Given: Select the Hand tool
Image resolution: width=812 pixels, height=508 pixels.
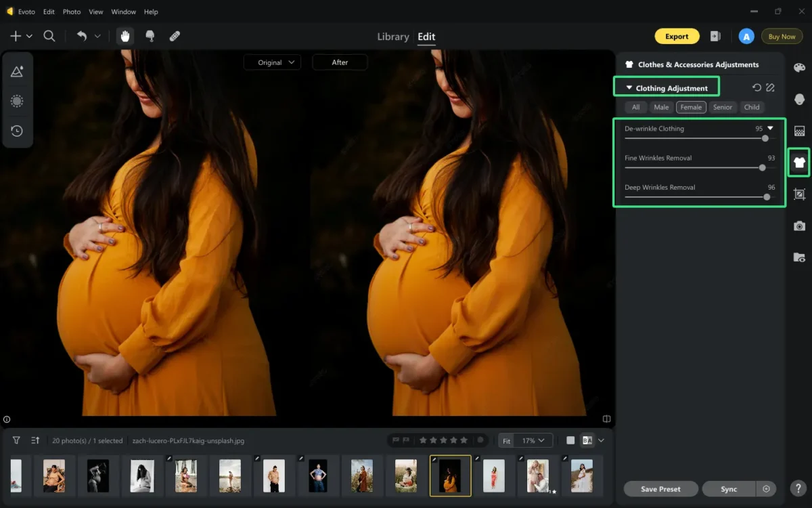Looking at the screenshot, I should (x=125, y=37).
